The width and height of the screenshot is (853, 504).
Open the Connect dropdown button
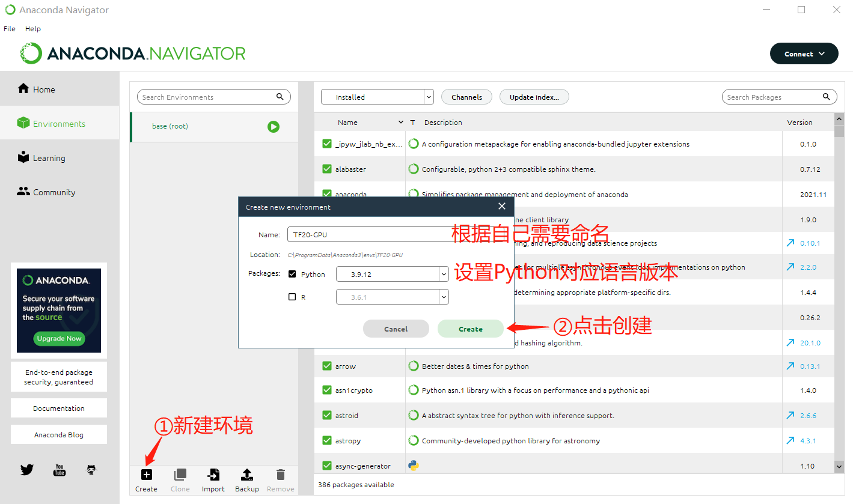coord(804,53)
